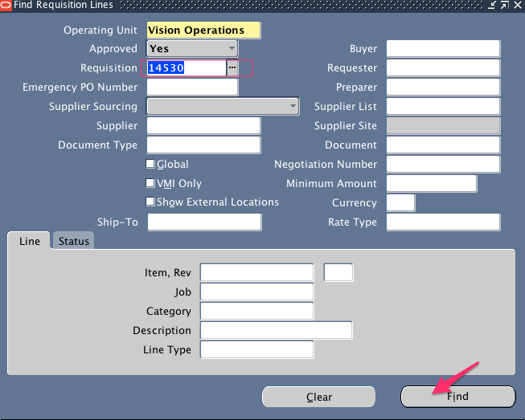
Task: Close the Find Requisition Lines window
Action: (518, 5)
